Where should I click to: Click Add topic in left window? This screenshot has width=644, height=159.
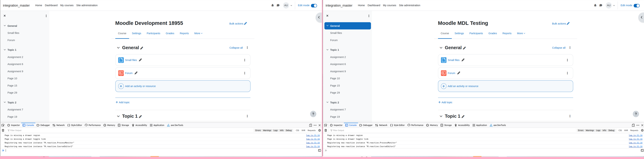point(123,102)
